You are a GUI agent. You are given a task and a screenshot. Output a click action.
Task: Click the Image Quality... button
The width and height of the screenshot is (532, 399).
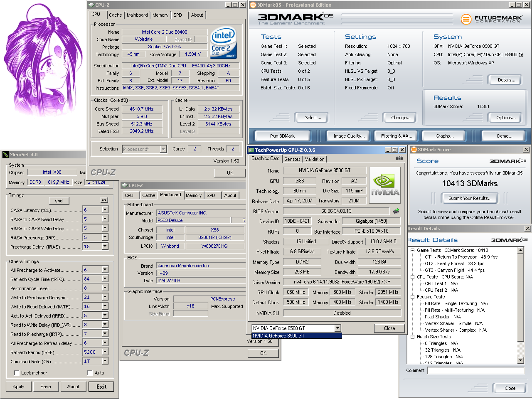(x=349, y=136)
